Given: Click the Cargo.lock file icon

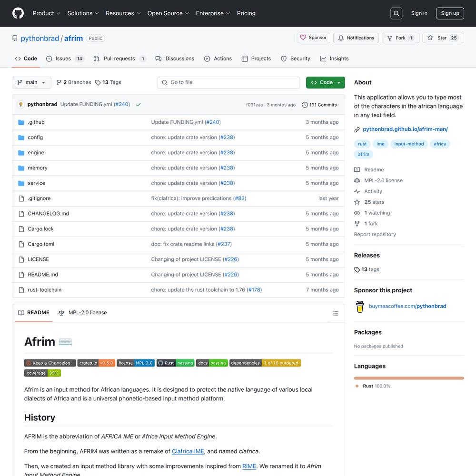Looking at the screenshot, I should tap(21, 229).
